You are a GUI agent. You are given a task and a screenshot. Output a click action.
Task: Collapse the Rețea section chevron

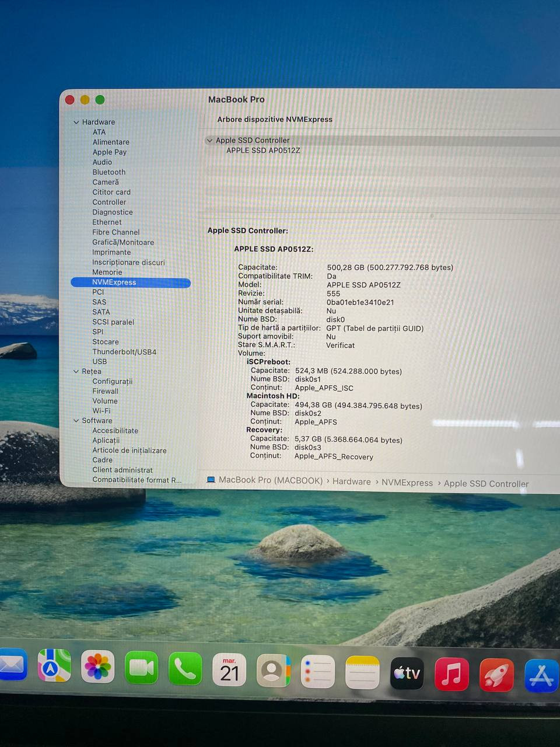coord(76,371)
